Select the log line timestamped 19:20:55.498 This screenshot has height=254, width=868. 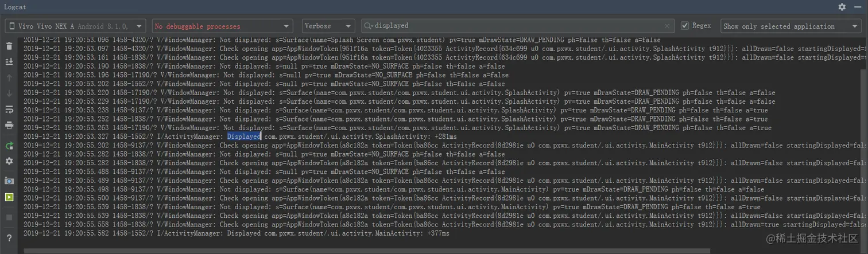tap(394, 190)
